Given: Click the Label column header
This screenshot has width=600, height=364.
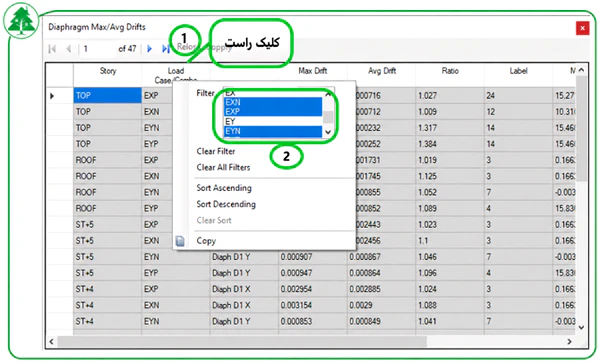Looking at the screenshot, I should tap(518, 71).
